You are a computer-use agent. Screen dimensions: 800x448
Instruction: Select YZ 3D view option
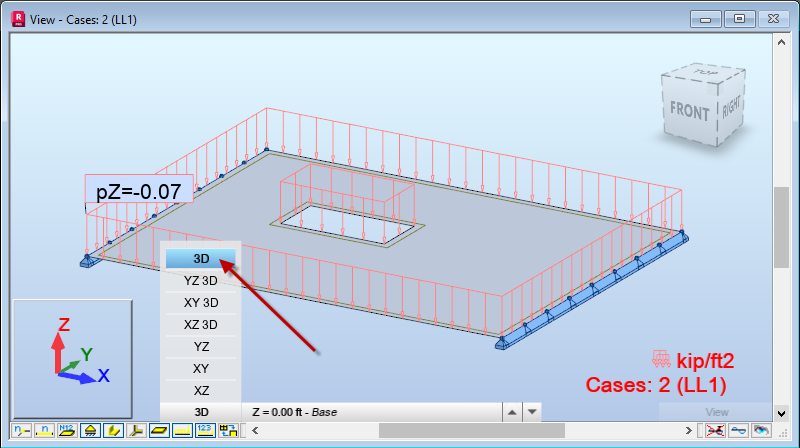201,281
